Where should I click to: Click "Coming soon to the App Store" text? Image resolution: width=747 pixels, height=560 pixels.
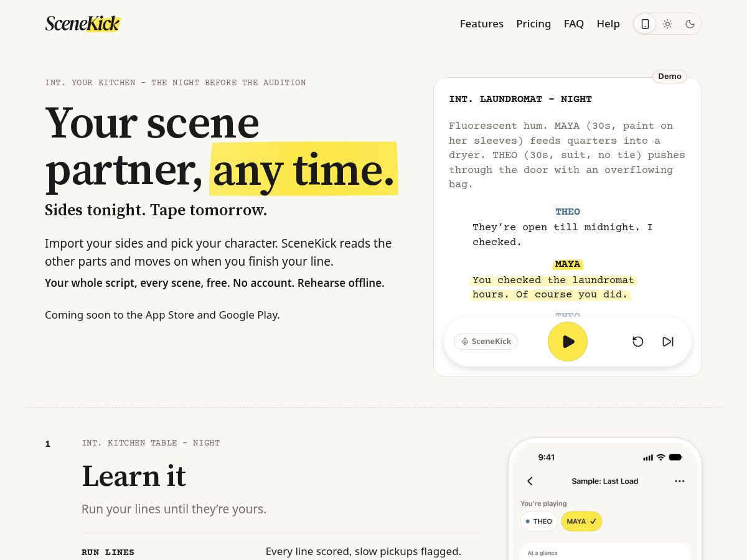[x=162, y=315]
